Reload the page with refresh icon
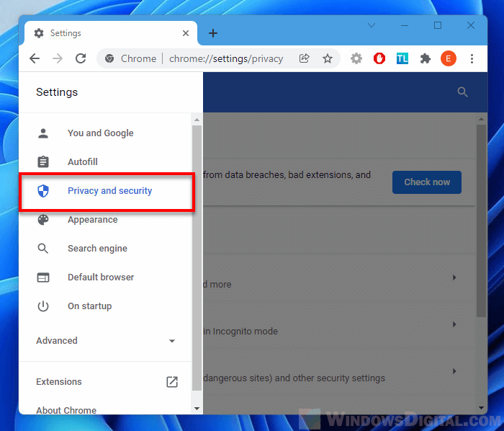 81,58
